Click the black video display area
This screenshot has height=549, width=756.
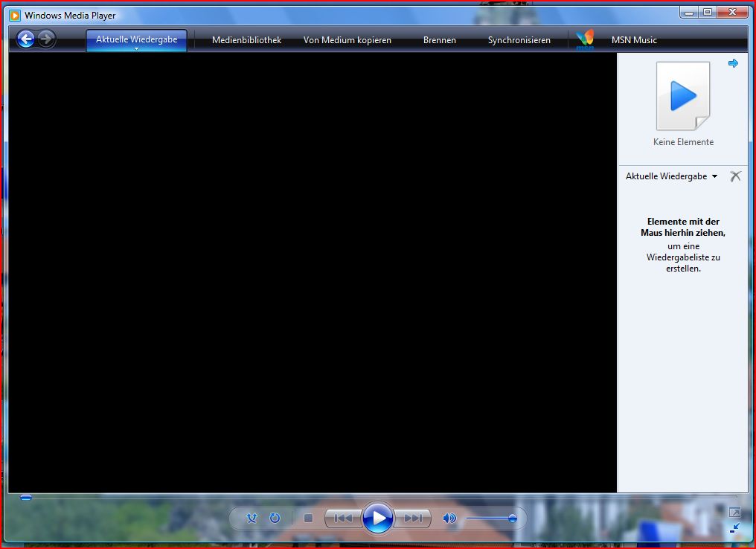pyautogui.click(x=313, y=272)
